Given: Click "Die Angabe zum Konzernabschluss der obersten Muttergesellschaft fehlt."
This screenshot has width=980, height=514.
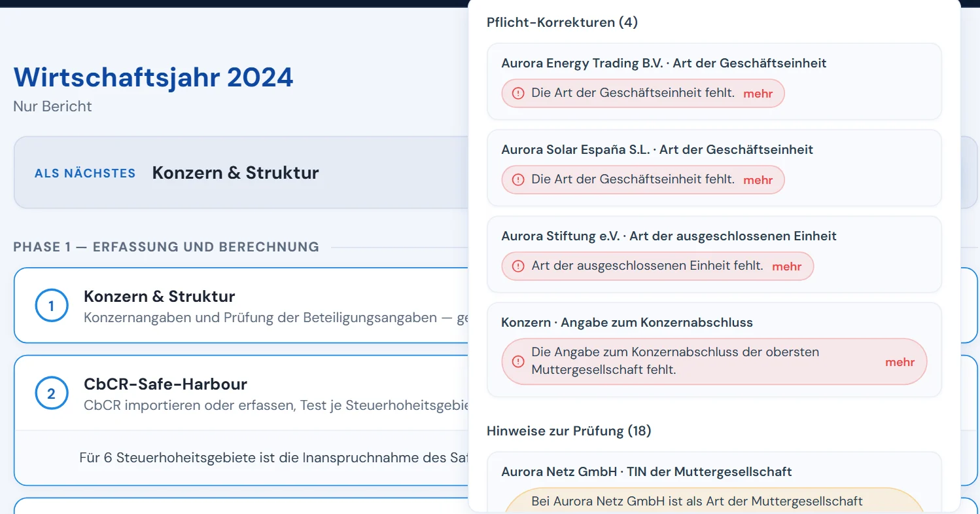Looking at the screenshot, I should pyautogui.click(x=675, y=361).
